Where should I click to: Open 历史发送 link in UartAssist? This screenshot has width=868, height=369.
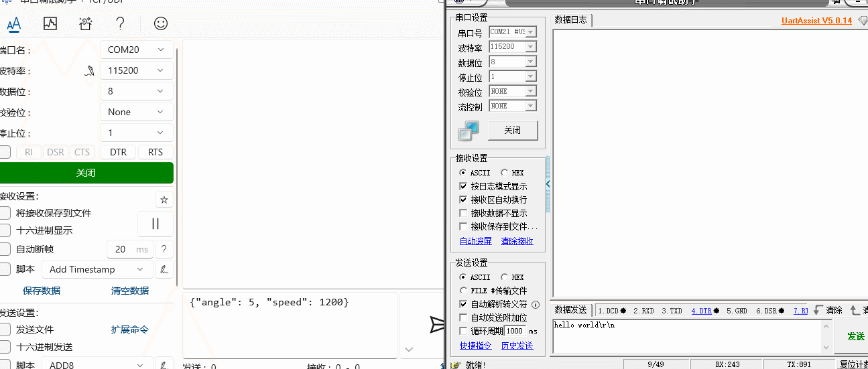[x=517, y=346]
